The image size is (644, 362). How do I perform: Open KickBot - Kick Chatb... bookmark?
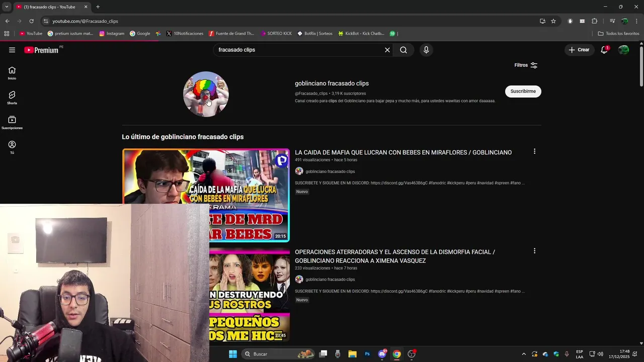pos(361,34)
